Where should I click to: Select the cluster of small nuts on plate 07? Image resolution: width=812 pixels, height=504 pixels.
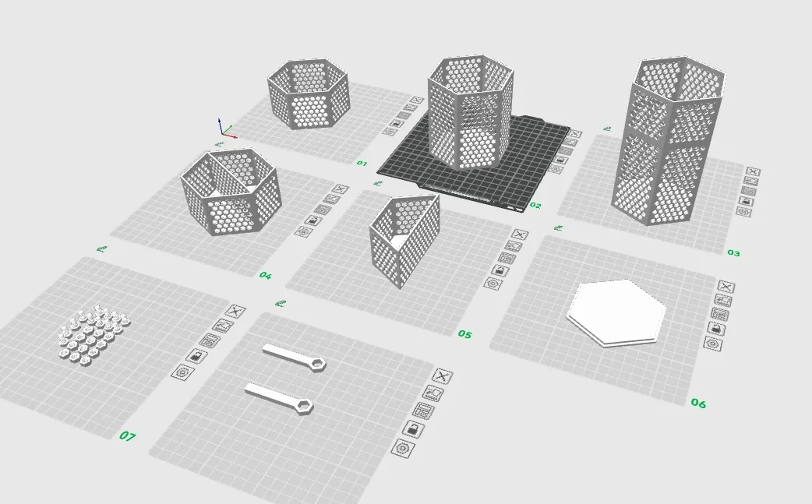click(94, 333)
